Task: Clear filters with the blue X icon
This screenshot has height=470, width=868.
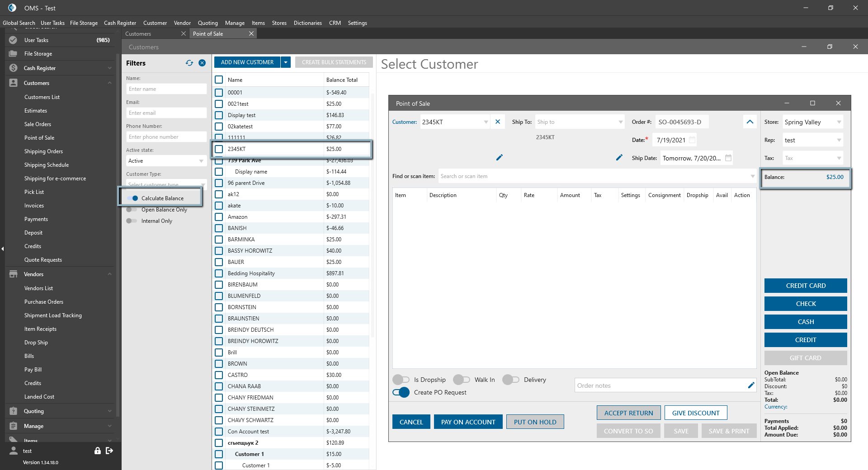Action: pos(202,63)
